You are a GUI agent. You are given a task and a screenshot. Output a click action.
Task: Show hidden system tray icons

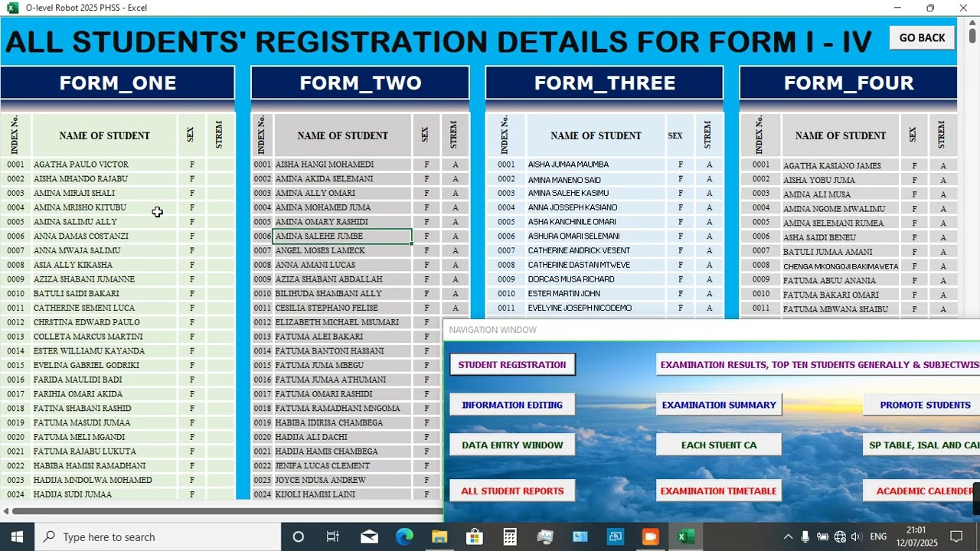[x=788, y=536]
